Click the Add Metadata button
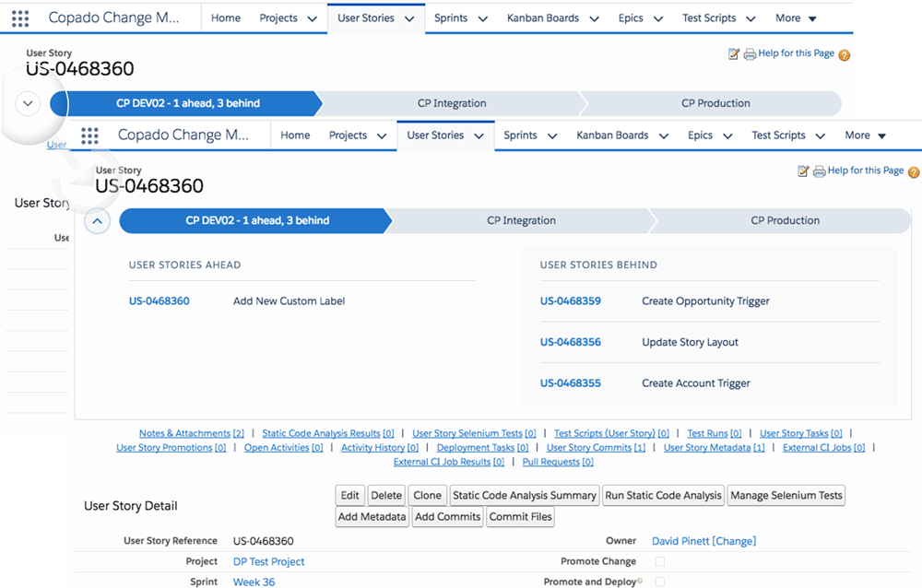This screenshot has width=922, height=588. pyautogui.click(x=372, y=517)
